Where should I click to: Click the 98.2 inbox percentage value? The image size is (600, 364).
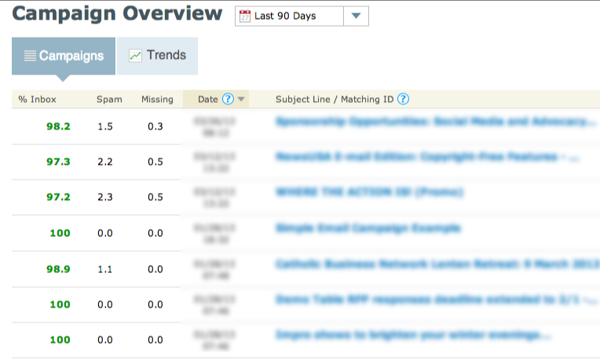click(59, 126)
